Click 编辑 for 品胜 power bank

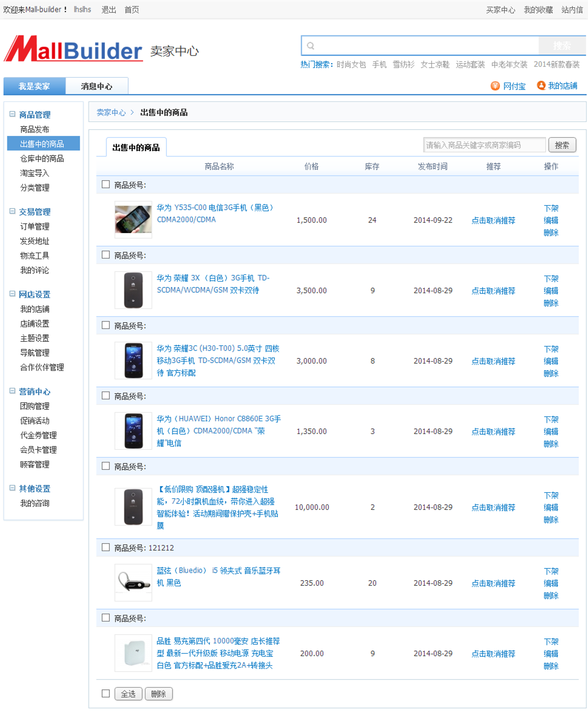coord(551,654)
